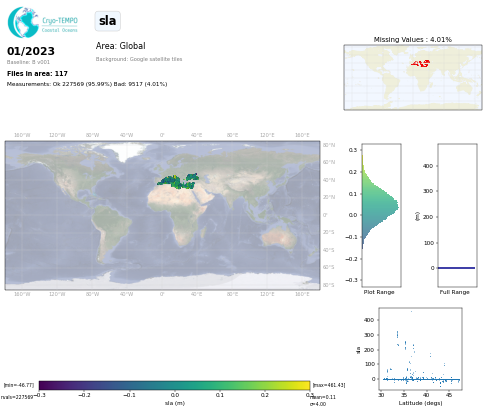The width and height of the screenshot is (492, 410).
Task: Click the Background: Google satellite tiles text
Action: tap(139, 59)
